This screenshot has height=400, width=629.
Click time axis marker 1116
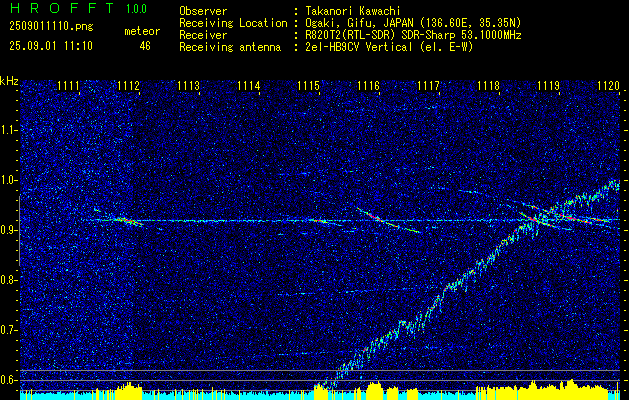click(368, 85)
